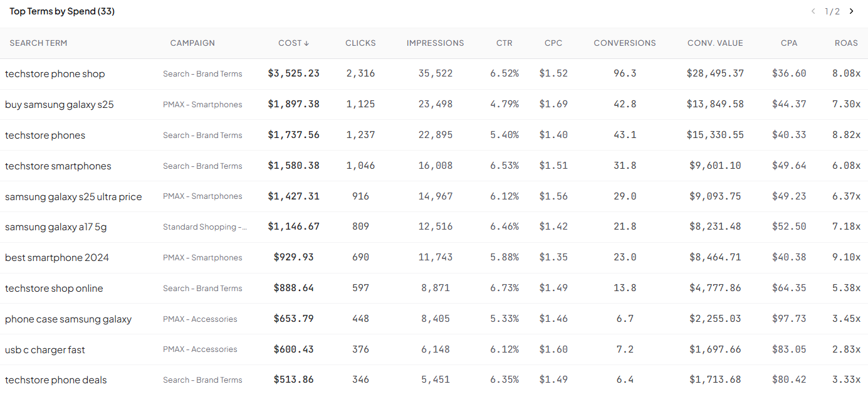Sort the table by CPA
The height and width of the screenshot is (394, 868).
click(x=789, y=43)
